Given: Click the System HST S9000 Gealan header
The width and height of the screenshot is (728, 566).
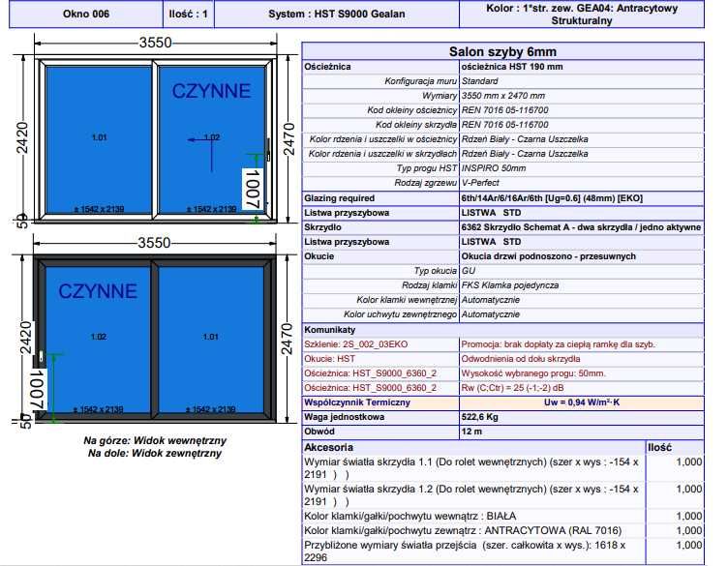Looking at the screenshot, I should click(337, 14).
